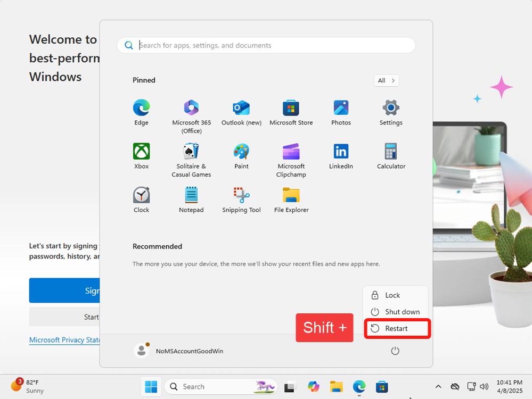
Task: Open the Microsoft Privacy Statement link
Action: pos(64,340)
